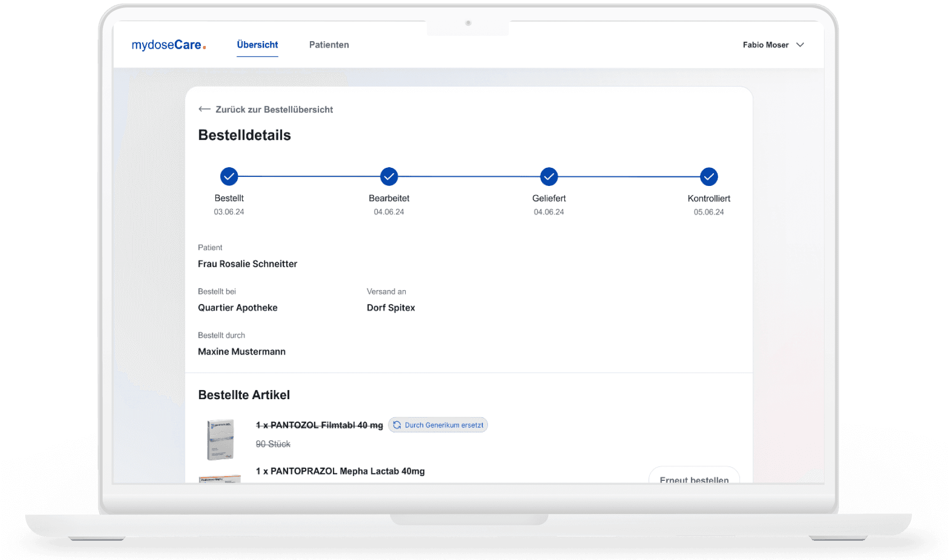Select the Bearbeitet step checkmark
949x560 pixels.
pyautogui.click(x=389, y=176)
